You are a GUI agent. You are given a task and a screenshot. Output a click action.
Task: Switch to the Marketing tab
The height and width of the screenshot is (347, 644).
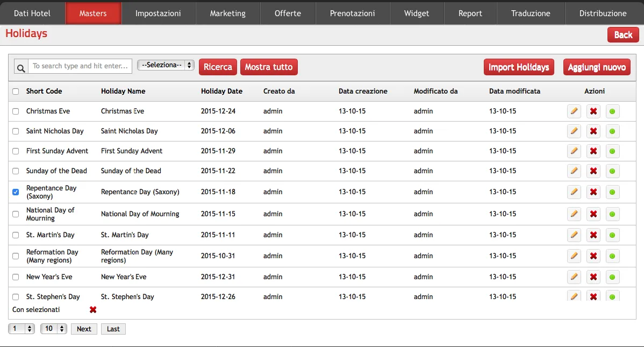(227, 13)
